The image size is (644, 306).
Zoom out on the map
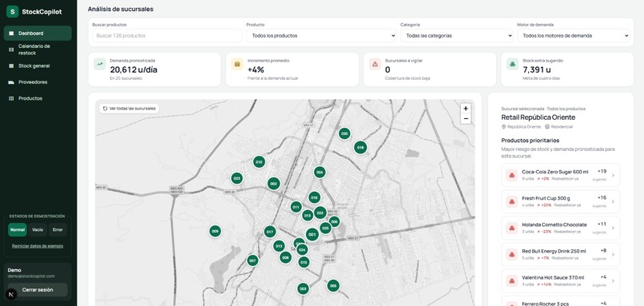point(465,119)
